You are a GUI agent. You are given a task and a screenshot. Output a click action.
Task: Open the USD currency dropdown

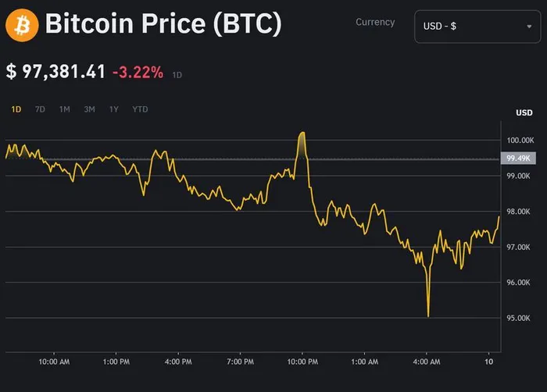click(x=477, y=27)
